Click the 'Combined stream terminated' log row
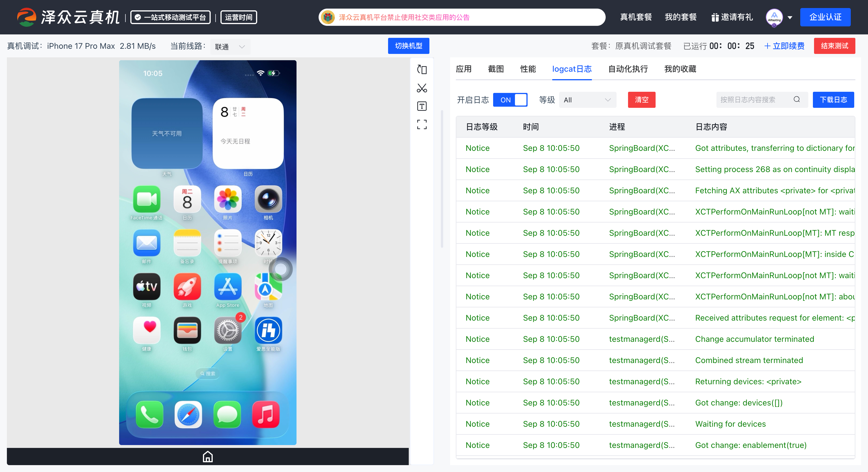Image resolution: width=868 pixels, height=472 pixels. coord(655,360)
